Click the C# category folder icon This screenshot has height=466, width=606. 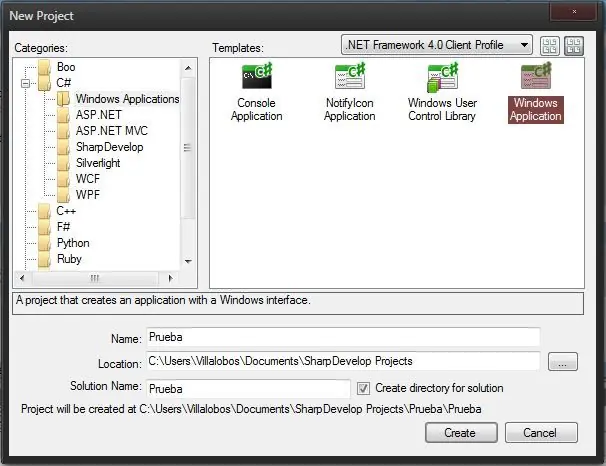(x=44, y=83)
